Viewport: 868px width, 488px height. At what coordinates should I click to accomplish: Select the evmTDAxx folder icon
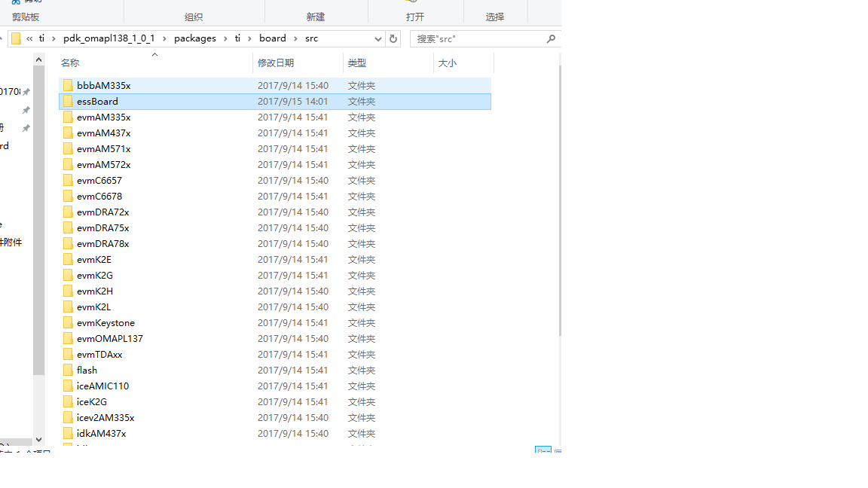(68, 354)
